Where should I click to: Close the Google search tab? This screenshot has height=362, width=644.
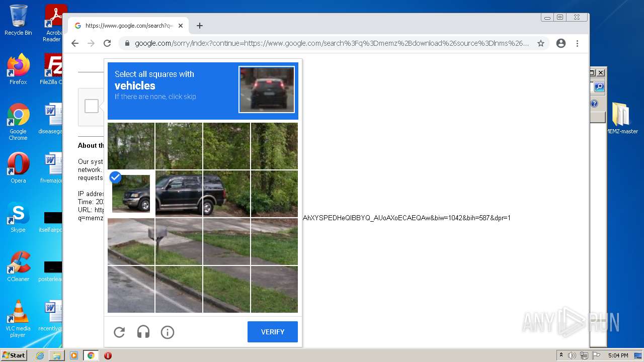click(x=180, y=26)
